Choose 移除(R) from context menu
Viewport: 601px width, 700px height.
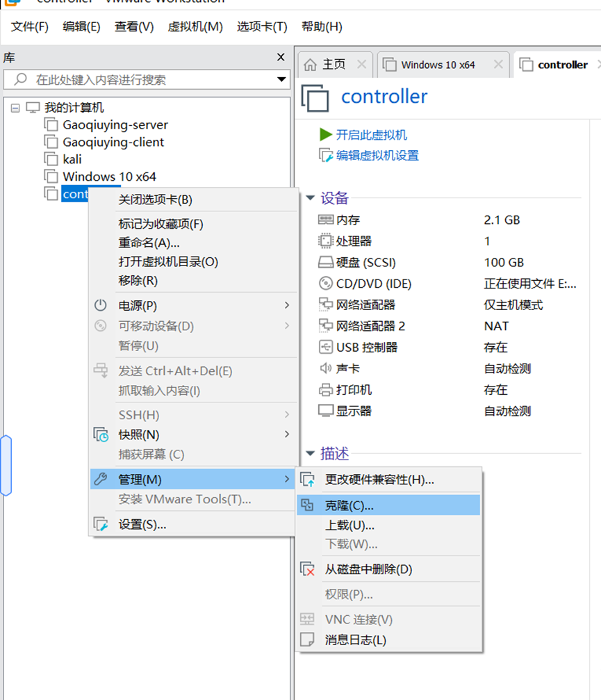(x=138, y=280)
